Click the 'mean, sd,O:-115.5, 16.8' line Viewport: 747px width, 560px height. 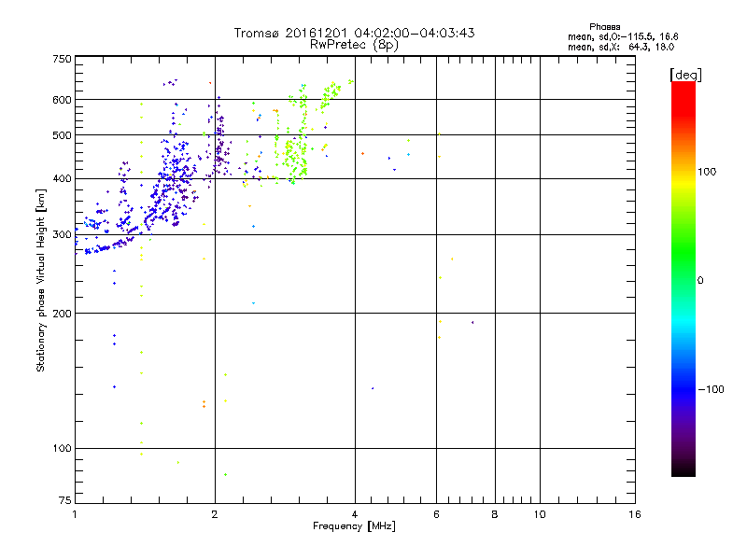point(623,36)
